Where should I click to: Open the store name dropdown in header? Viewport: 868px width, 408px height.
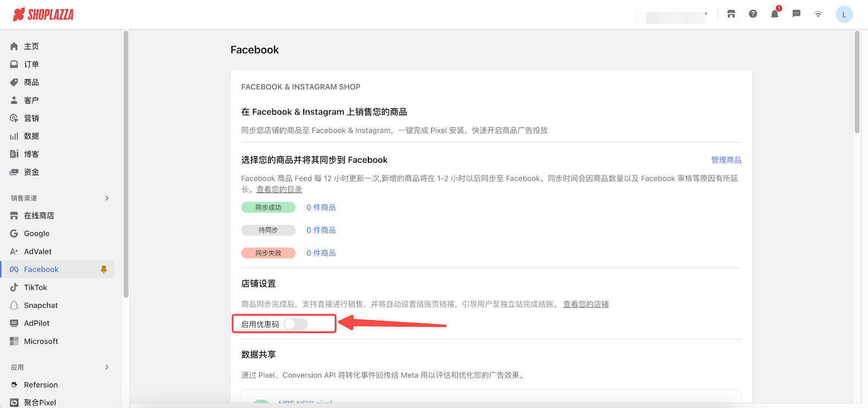pos(673,16)
